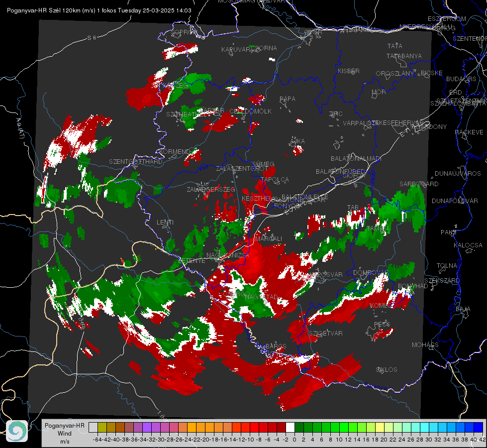This screenshot has width=487, height=448.
Task: Click the SIKLOS city label
Action: [387, 370]
